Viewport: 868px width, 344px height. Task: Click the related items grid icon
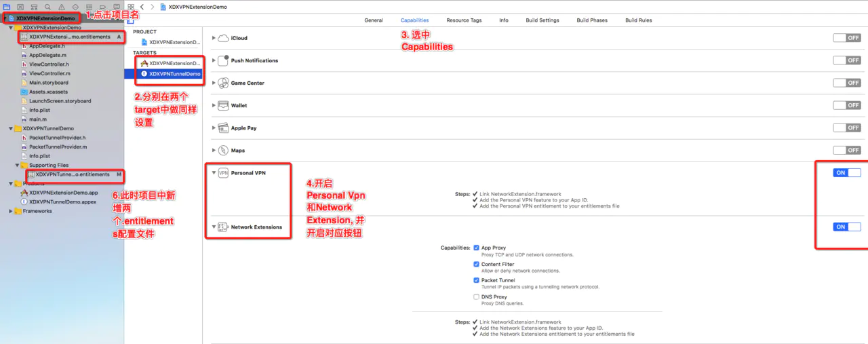(x=130, y=6)
